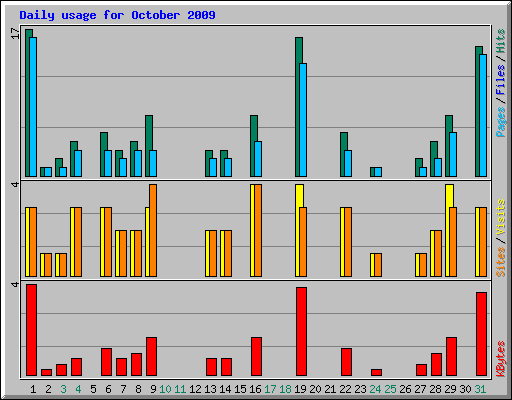This screenshot has height=400, width=512.
Task: Click day label "5" on the x-axis
Action: (93, 389)
